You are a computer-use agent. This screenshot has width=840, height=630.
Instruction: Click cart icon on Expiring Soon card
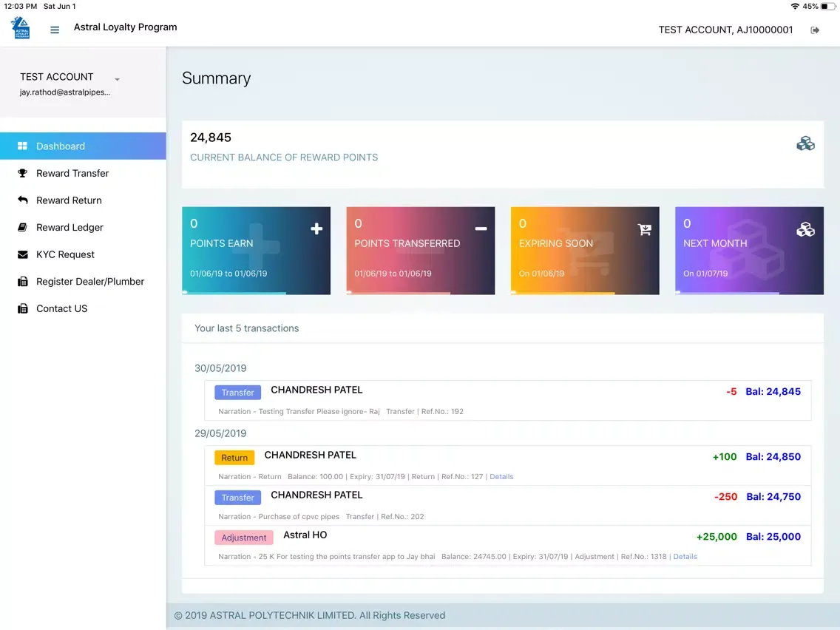click(645, 229)
